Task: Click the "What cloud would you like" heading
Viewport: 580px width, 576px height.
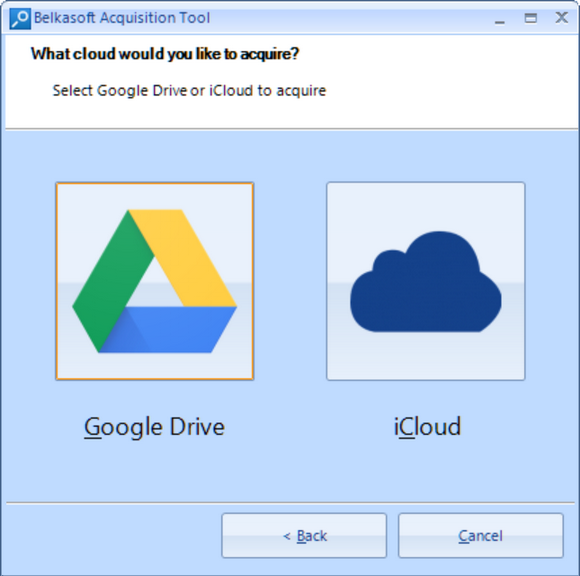Action: pos(165,54)
